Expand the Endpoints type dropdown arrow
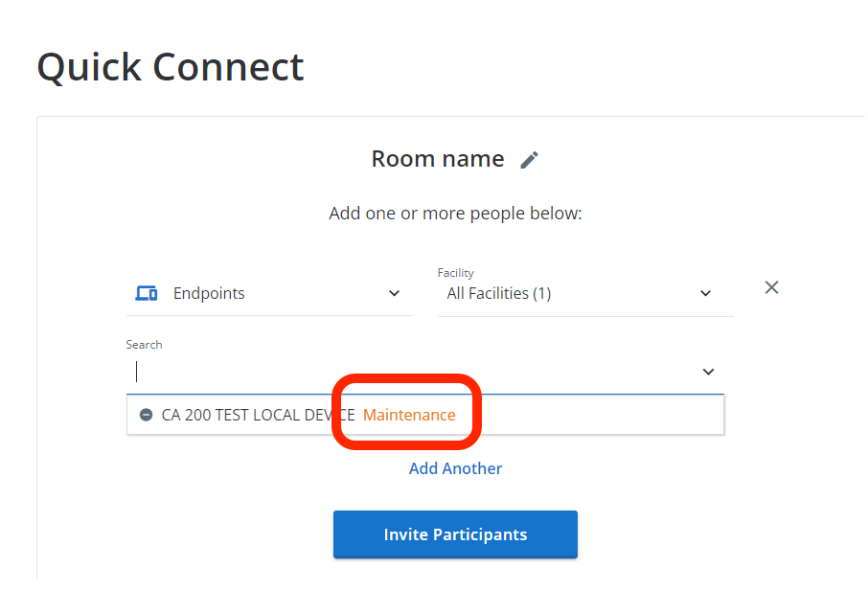The height and width of the screenshot is (613, 868). (394, 293)
